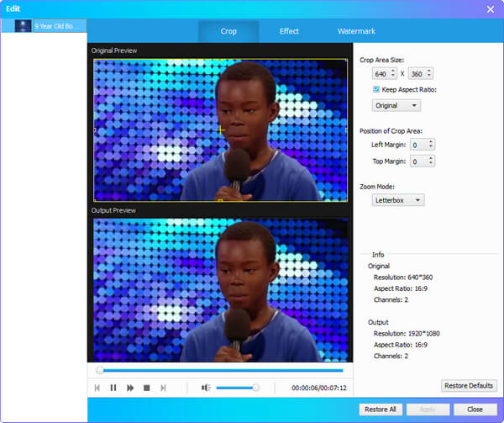The image size is (504, 423).
Task: Click the Close button at bottom
Action: click(475, 409)
